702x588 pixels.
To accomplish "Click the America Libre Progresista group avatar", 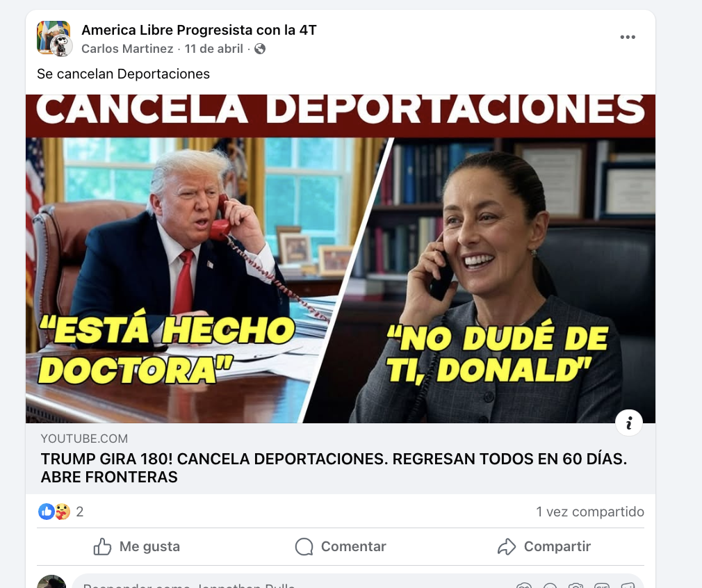I will [54, 38].
